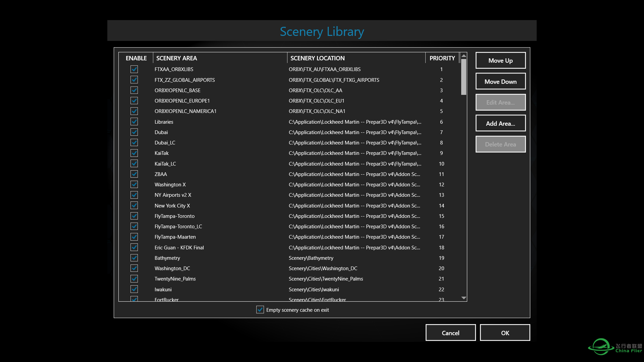Select NY Airports v2 X scenery name
Screen dimensions: 644x362
tap(173, 195)
